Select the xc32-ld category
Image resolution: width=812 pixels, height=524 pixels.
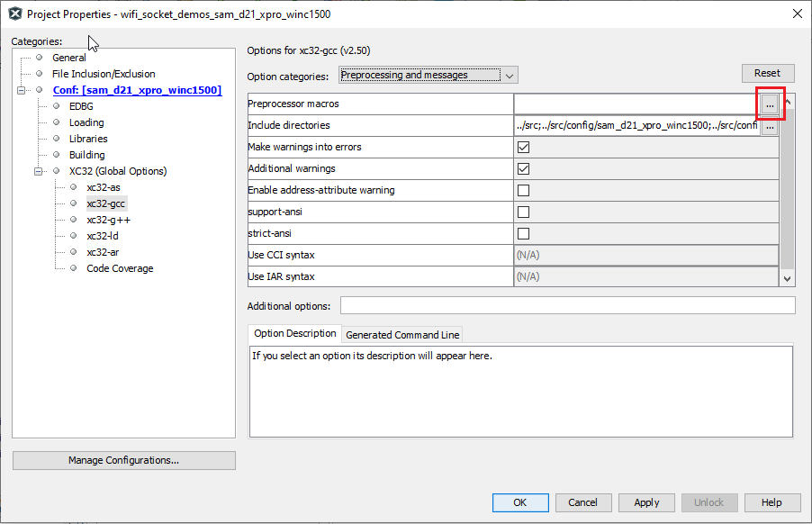click(103, 235)
